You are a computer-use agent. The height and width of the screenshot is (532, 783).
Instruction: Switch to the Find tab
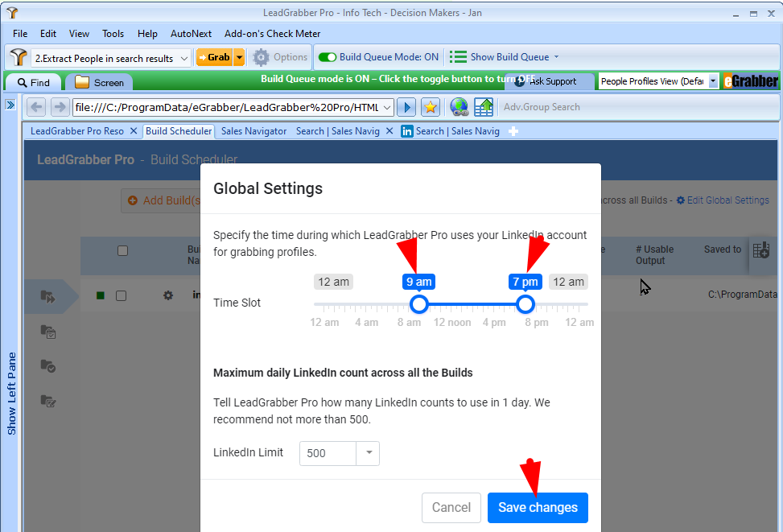[34, 82]
